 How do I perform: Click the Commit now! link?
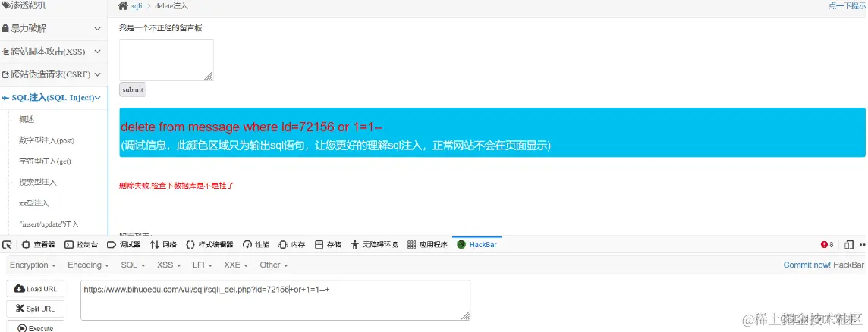point(807,265)
